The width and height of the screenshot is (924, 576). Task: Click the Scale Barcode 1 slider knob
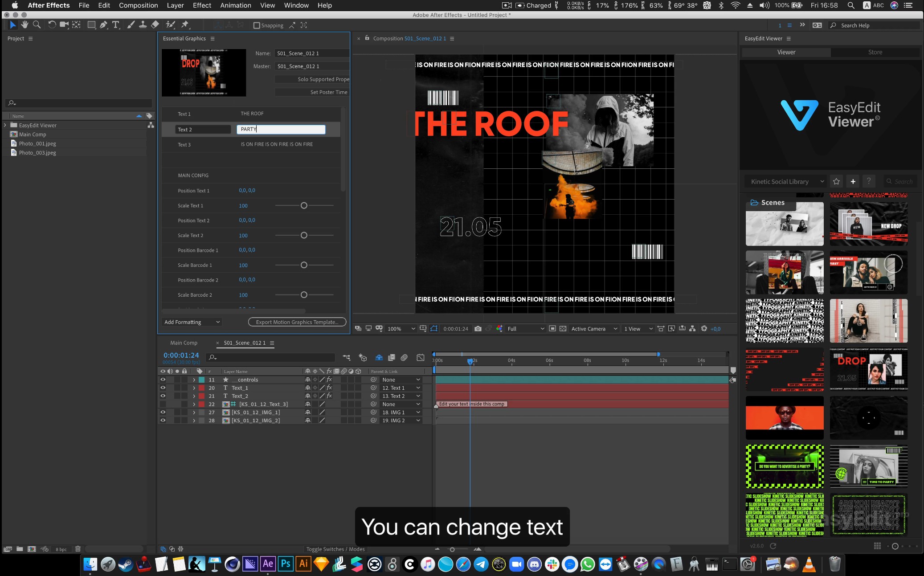coord(304,265)
